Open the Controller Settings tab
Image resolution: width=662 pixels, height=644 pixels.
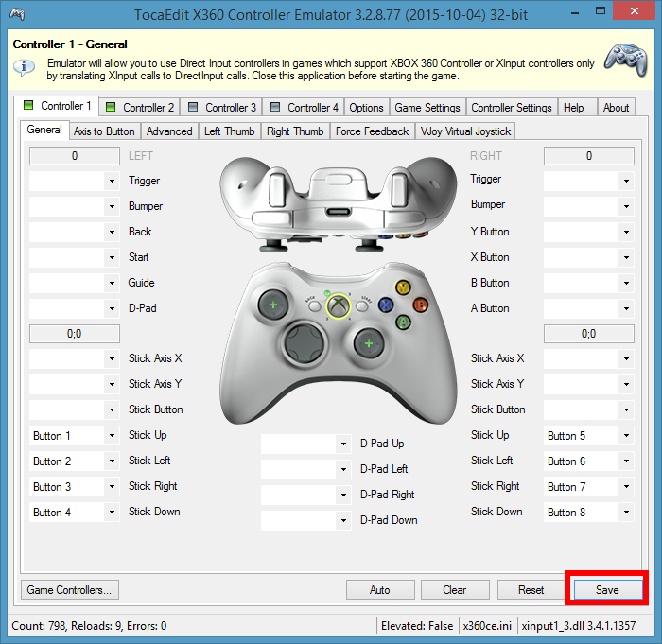click(512, 107)
